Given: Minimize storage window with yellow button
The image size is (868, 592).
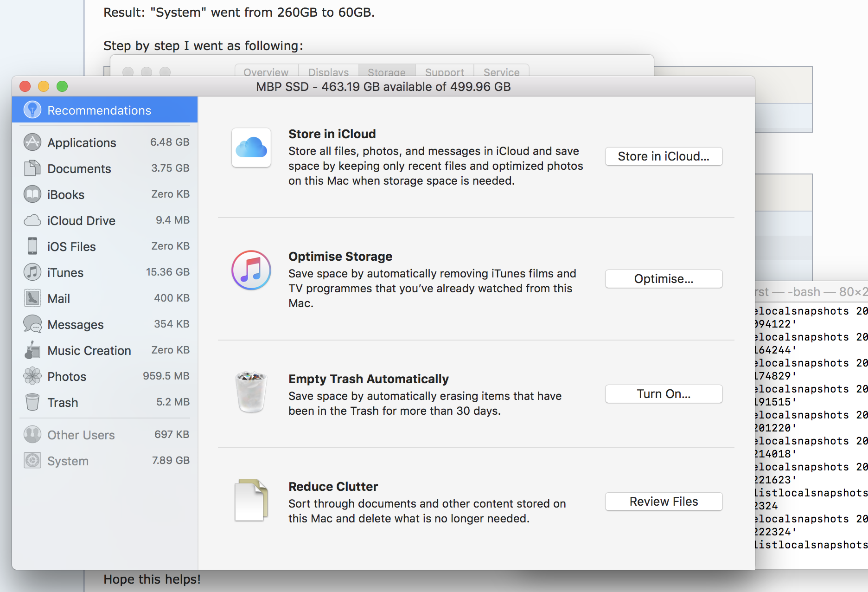Looking at the screenshot, I should (x=44, y=86).
